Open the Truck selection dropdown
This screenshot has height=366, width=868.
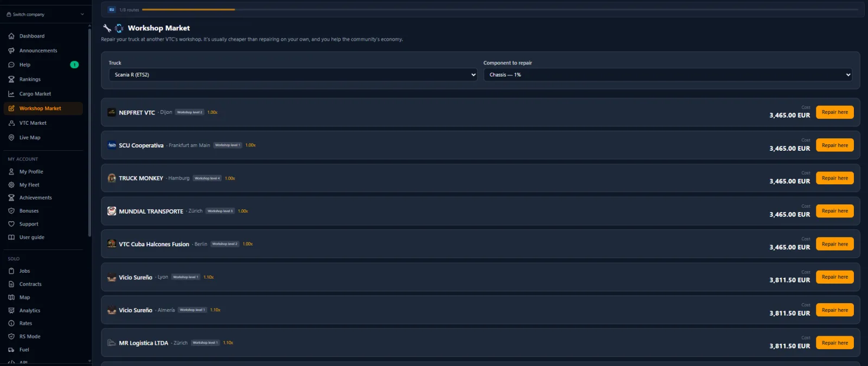pos(293,75)
